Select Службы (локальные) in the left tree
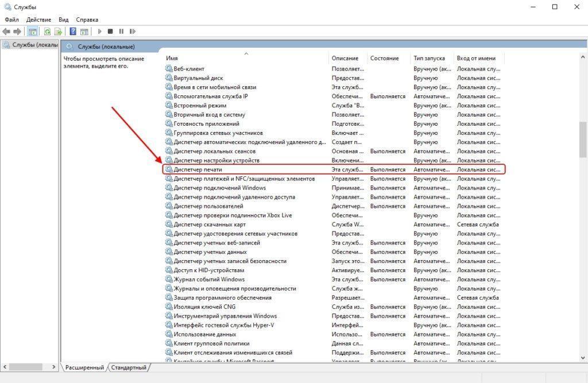This screenshot has height=383, width=588. [31, 45]
